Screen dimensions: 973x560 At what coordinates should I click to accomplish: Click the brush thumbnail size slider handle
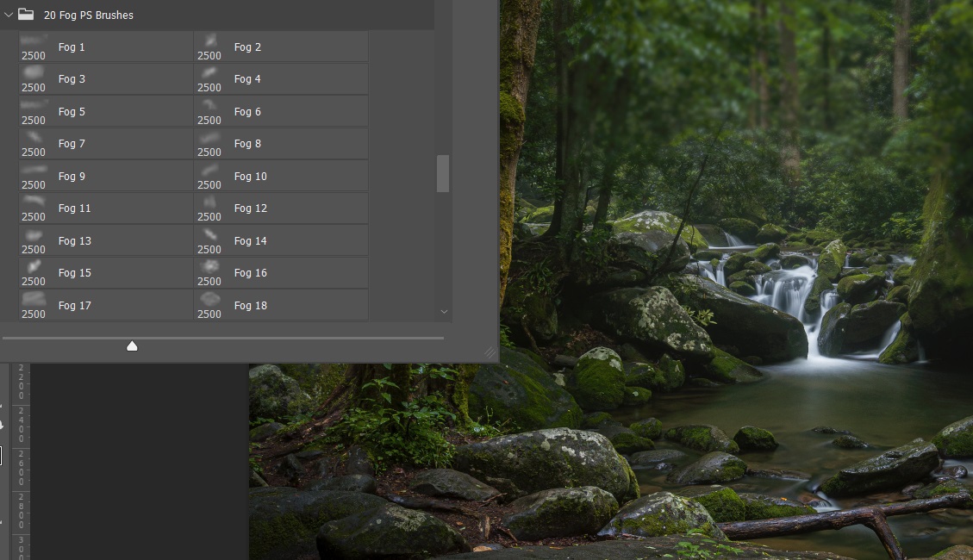(132, 345)
